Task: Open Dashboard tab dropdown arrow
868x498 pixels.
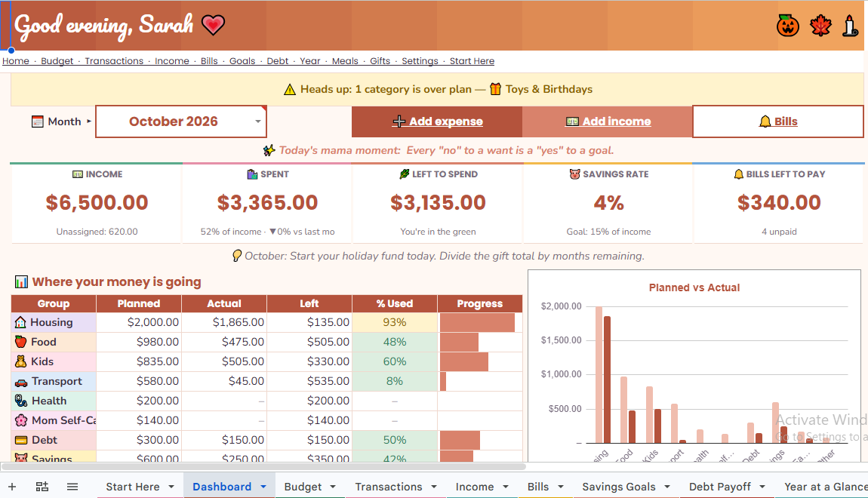Action: point(263,487)
